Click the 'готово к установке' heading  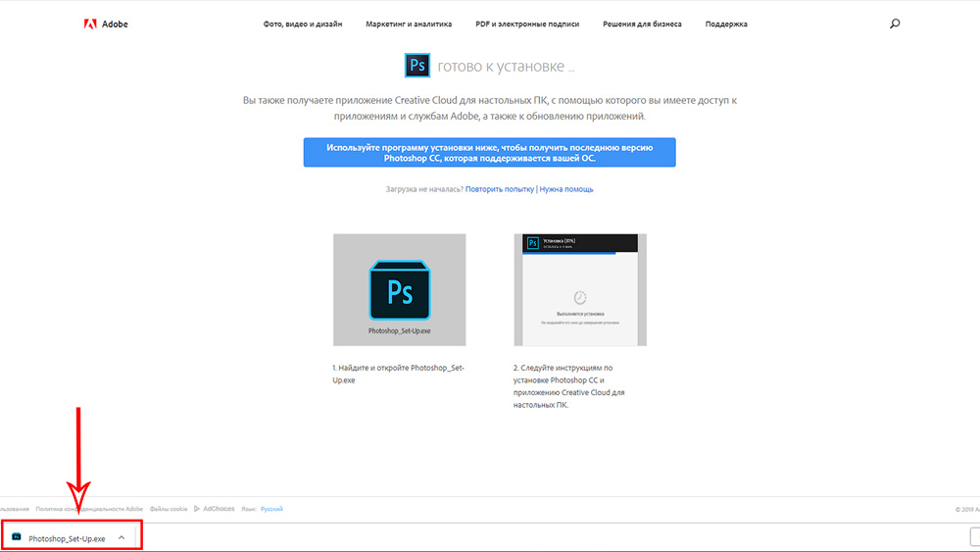(506, 67)
